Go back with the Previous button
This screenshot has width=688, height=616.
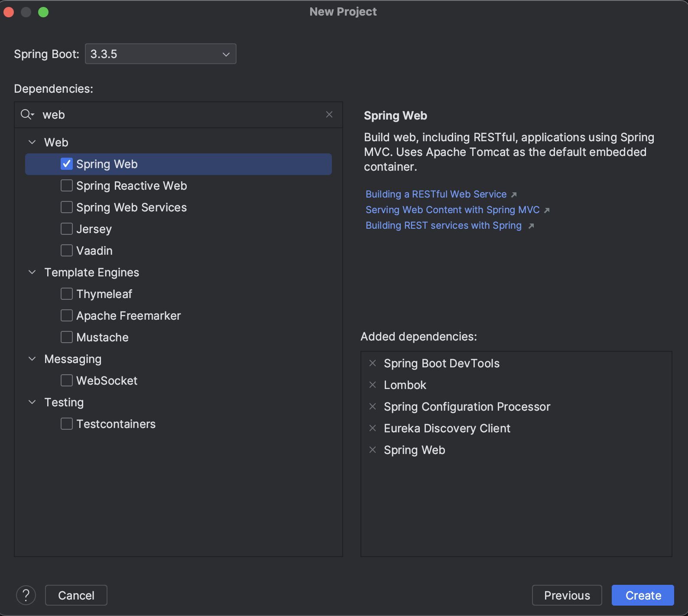point(567,595)
